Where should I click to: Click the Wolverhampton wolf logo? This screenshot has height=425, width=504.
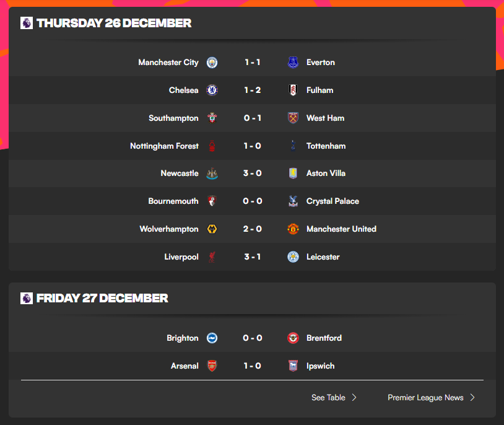(x=212, y=229)
